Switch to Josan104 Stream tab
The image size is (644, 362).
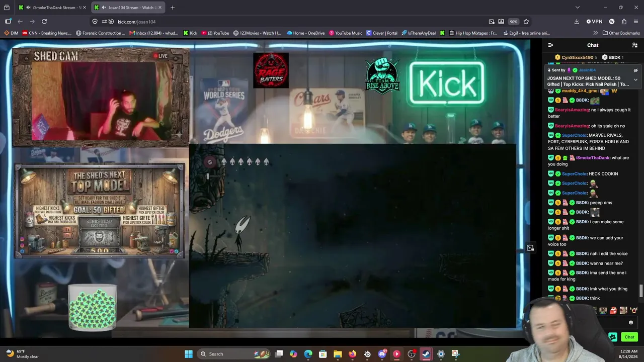[127, 8]
